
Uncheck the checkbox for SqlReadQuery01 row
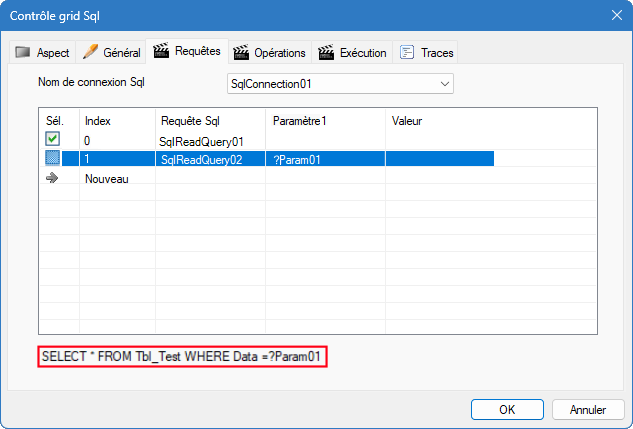click(x=53, y=140)
